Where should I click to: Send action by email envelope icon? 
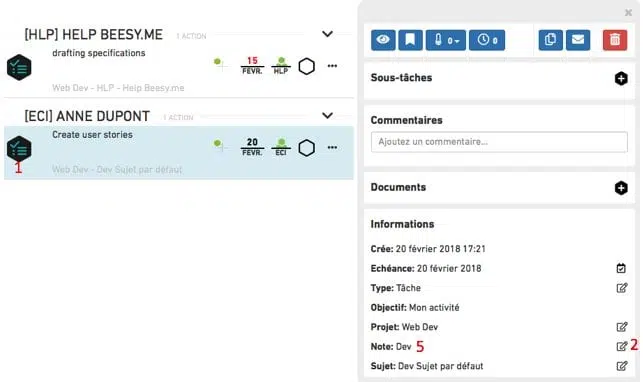[578, 40]
